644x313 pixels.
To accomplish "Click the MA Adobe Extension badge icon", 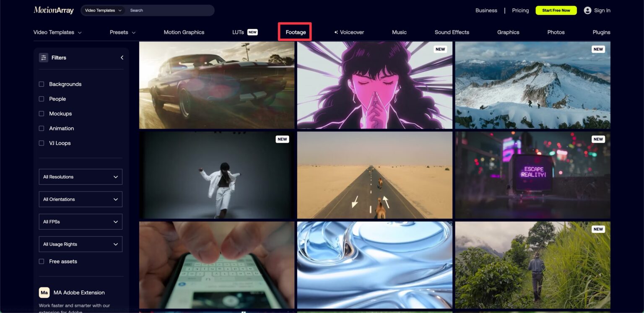I will (44, 292).
